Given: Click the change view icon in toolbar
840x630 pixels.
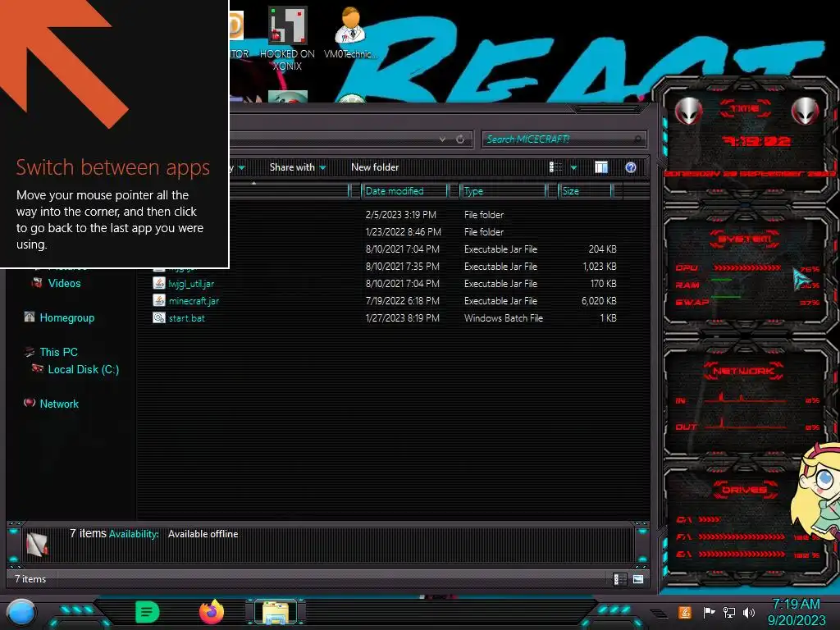Looking at the screenshot, I should [x=555, y=167].
